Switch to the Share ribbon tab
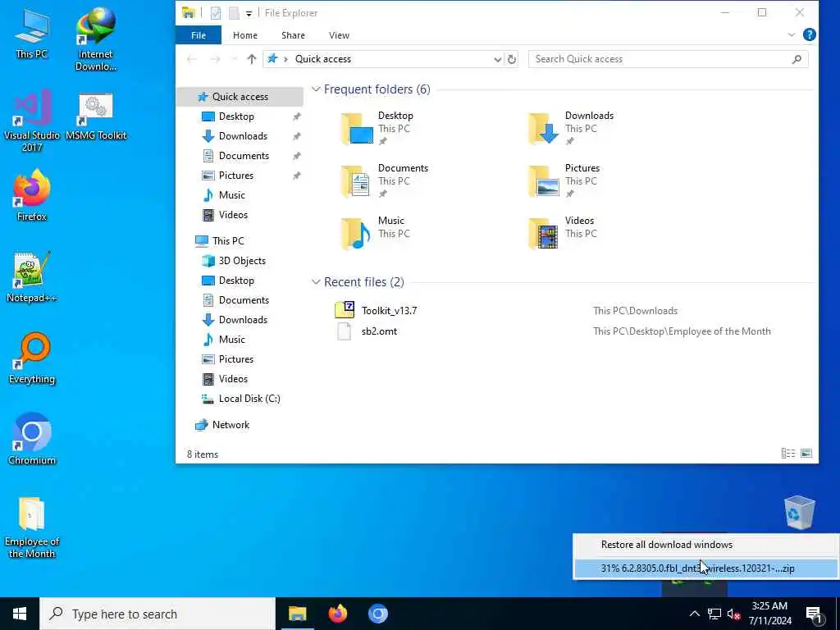 pyautogui.click(x=293, y=34)
